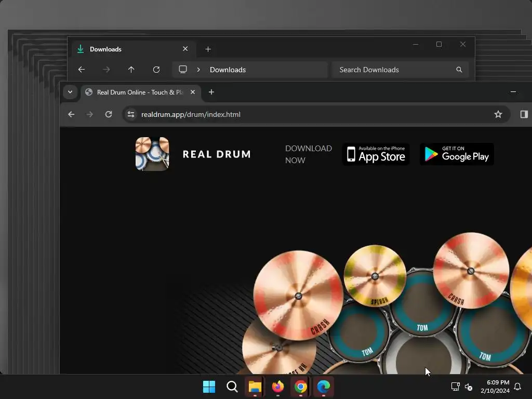Refresh the Downloads folder
532x399 pixels.
point(156,70)
